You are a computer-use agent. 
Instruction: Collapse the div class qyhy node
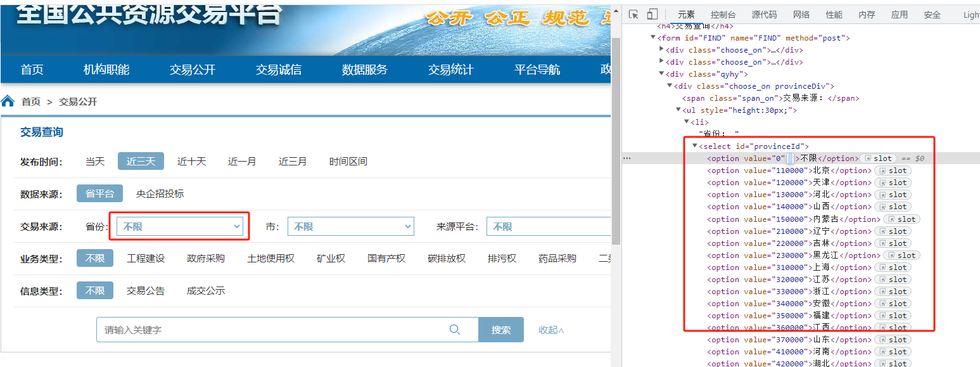click(661, 74)
